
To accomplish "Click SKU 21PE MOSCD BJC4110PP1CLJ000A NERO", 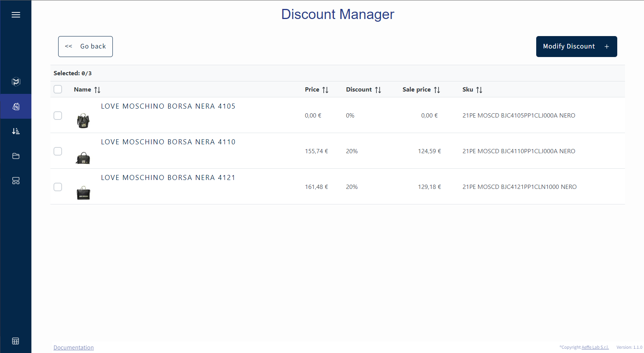I will 519,151.
